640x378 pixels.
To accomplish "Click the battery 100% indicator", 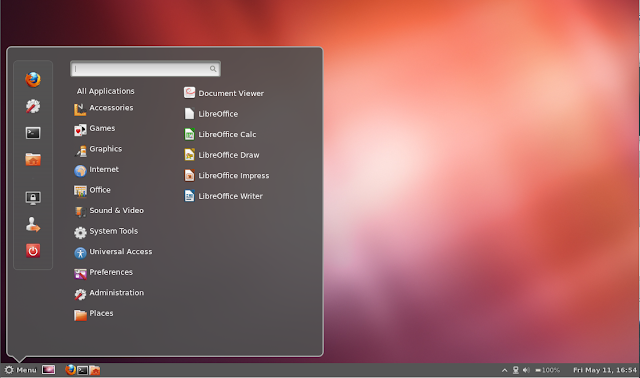I will 547,370.
